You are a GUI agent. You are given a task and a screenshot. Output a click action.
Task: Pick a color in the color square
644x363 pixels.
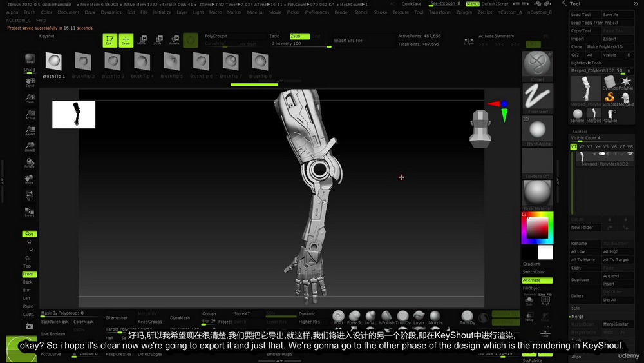[x=538, y=228]
